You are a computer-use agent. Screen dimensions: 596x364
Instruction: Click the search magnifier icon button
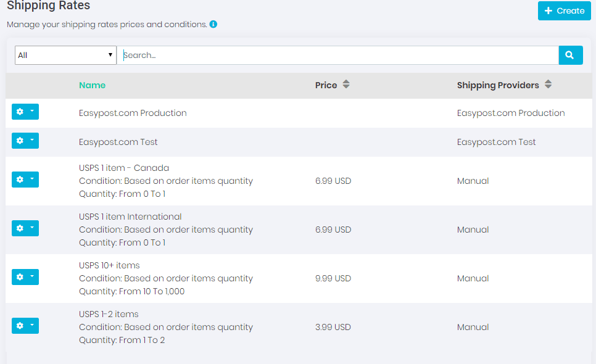coord(570,55)
